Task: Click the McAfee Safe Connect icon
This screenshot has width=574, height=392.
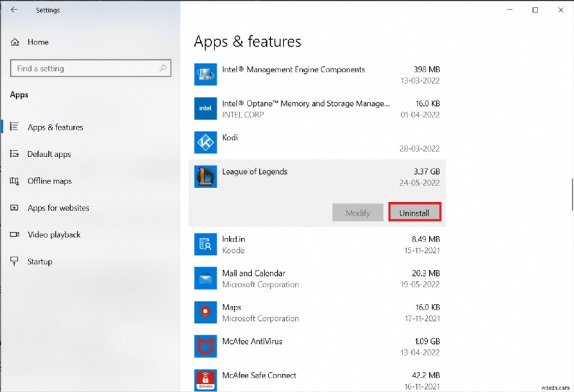Action: click(206, 379)
